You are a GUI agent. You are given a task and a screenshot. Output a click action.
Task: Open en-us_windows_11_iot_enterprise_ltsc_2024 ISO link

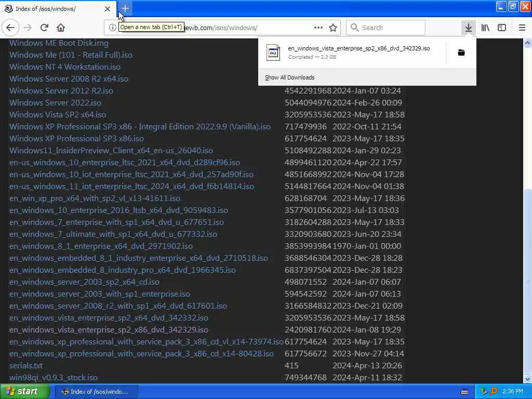point(131,187)
